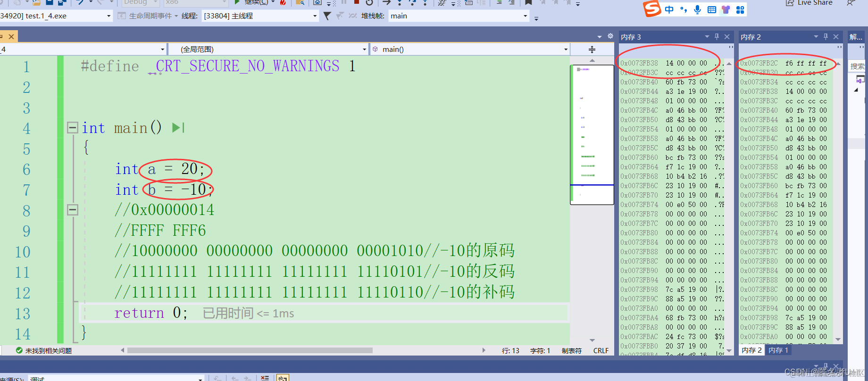Click the 制表符 tabs indicator
The image size is (868, 381).
click(572, 350)
